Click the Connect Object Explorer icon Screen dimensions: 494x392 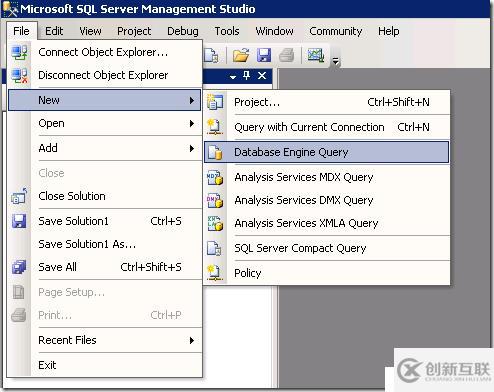(19, 53)
